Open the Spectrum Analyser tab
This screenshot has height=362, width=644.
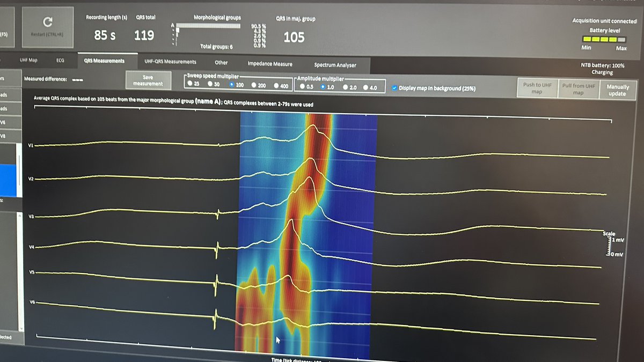point(335,65)
